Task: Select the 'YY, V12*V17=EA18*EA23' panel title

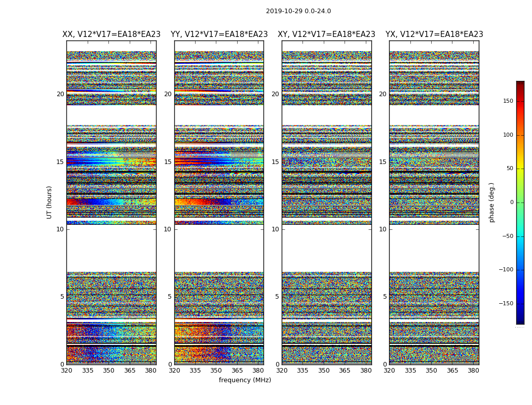Action: [219, 34]
